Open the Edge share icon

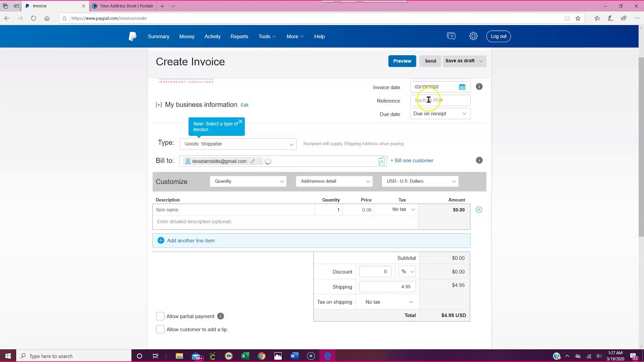(623, 18)
